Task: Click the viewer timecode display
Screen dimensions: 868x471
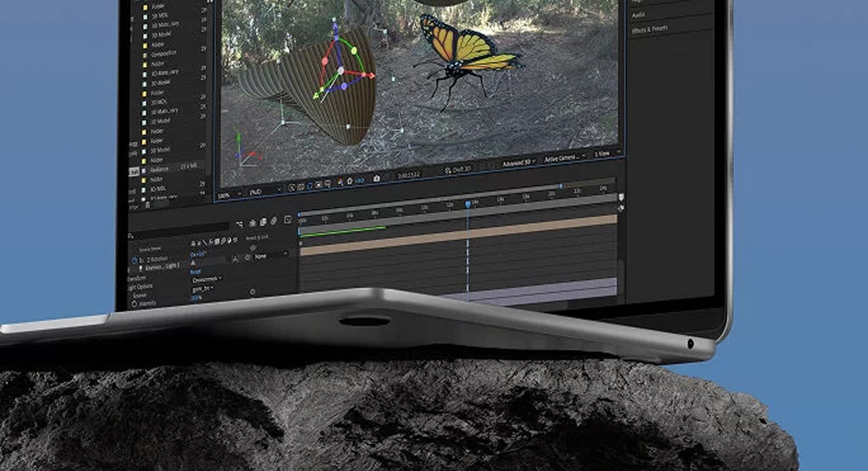Action: point(408,175)
